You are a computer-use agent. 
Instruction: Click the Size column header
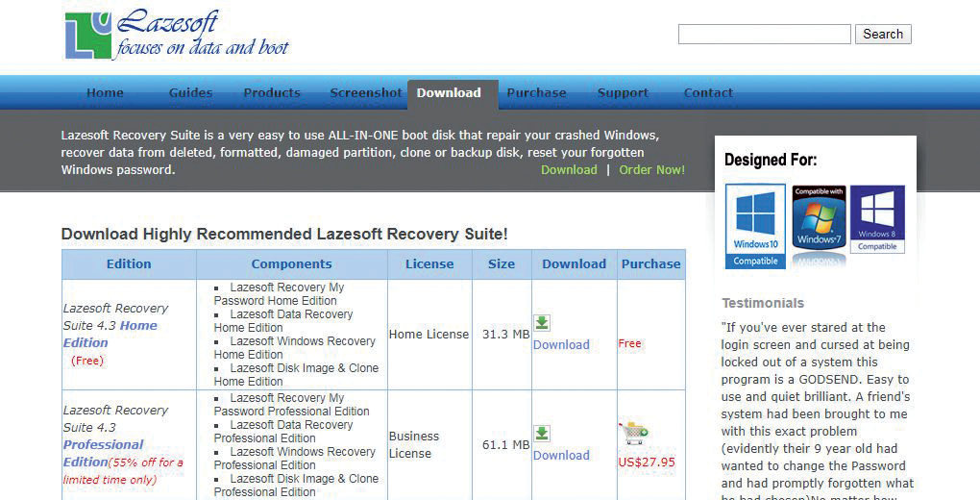(x=502, y=264)
